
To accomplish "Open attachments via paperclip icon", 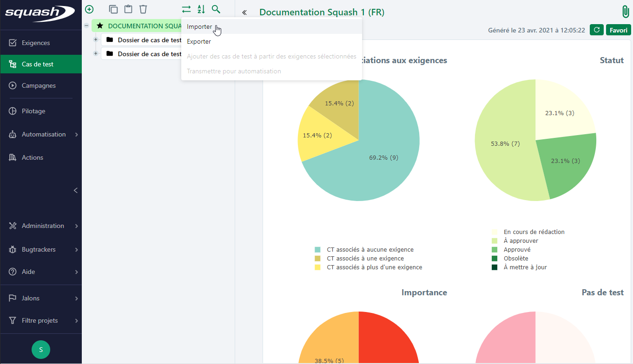I will point(625,12).
